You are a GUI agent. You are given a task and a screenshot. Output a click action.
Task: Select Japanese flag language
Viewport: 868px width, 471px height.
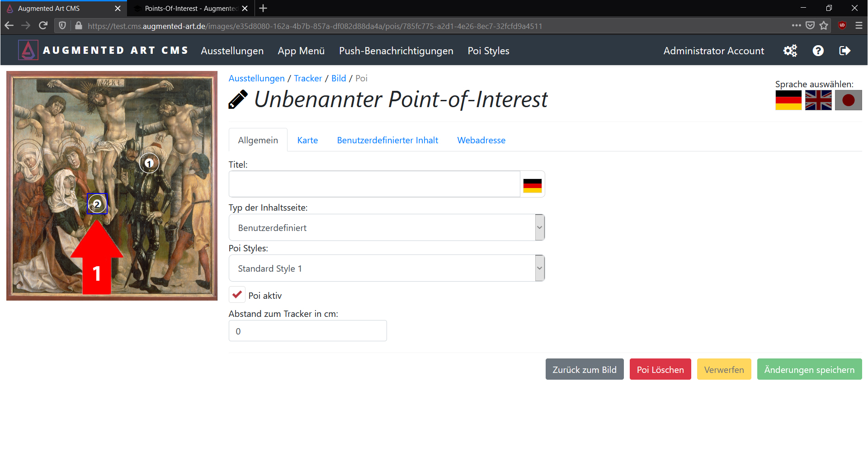pos(848,100)
